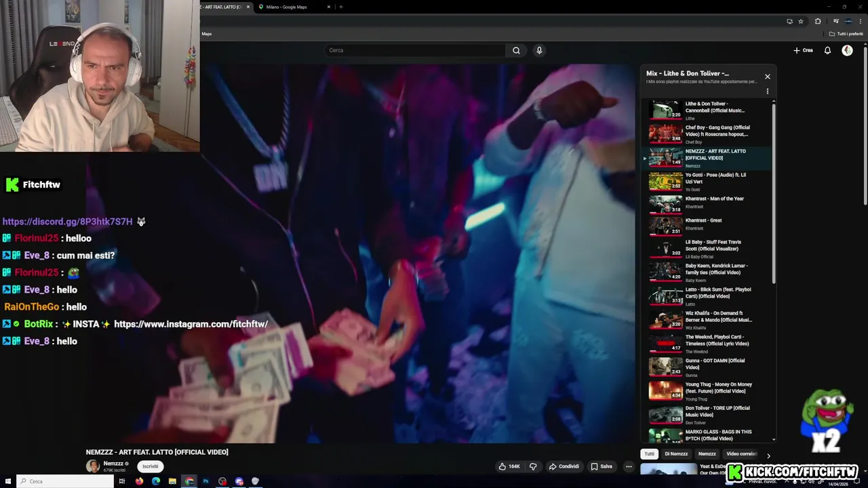The height and width of the screenshot is (488, 868).
Task: Like the video with 164K likes
Action: [x=510, y=466]
